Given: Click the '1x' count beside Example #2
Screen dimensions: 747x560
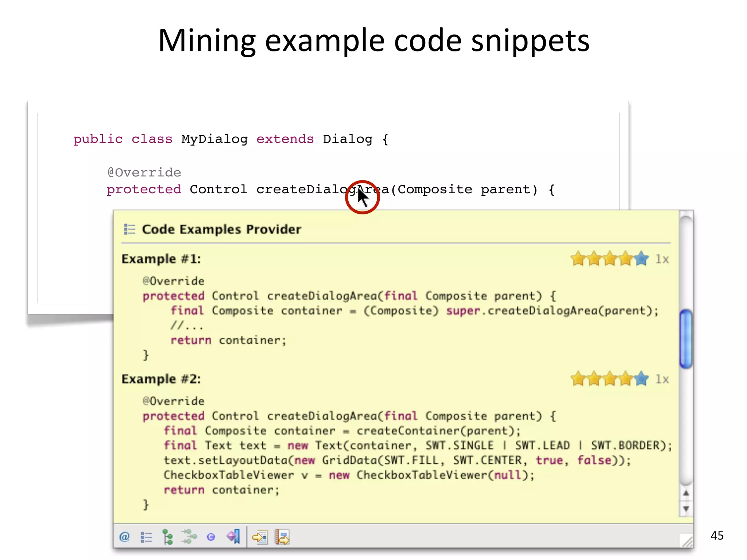Looking at the screenshot, I should click(x=662, y=379).
